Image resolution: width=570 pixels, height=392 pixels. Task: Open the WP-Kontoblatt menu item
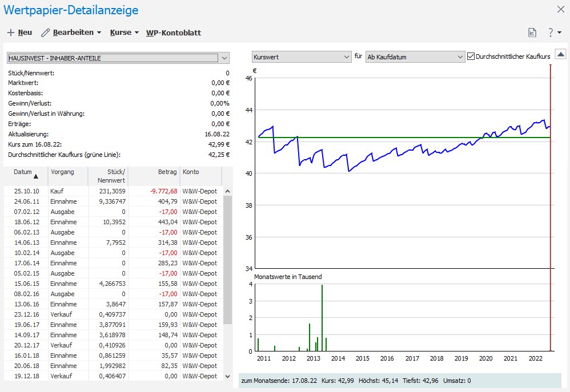point(174,33)
